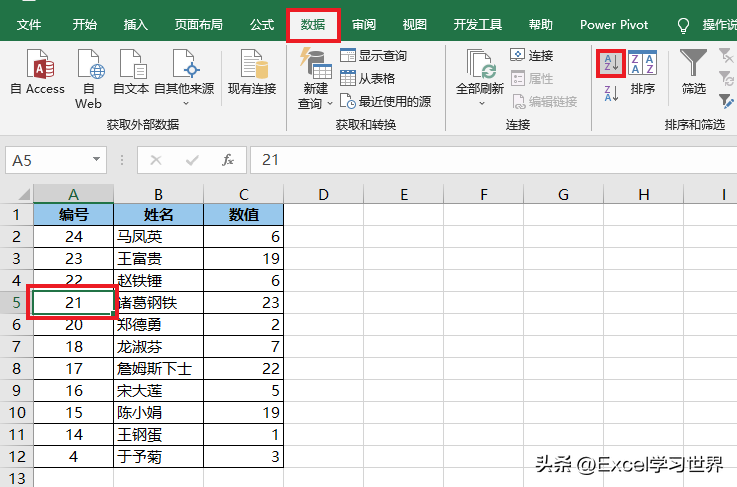Select cell containing 诸葛钢铁

click(x=158, y=302)
